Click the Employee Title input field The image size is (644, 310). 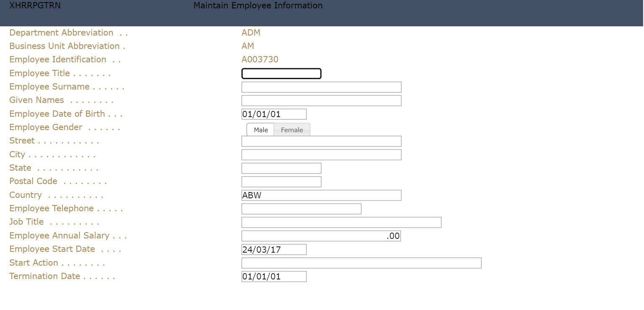click(281, 74)
